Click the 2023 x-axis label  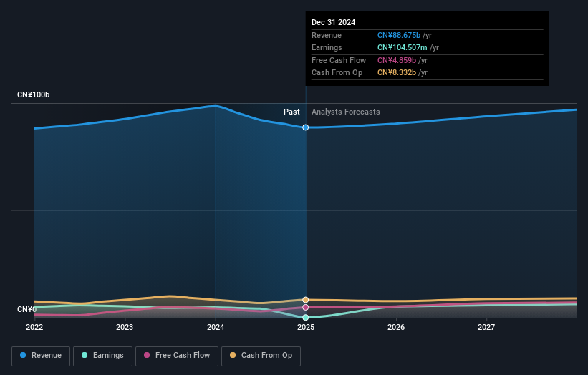tap(125, 327)
